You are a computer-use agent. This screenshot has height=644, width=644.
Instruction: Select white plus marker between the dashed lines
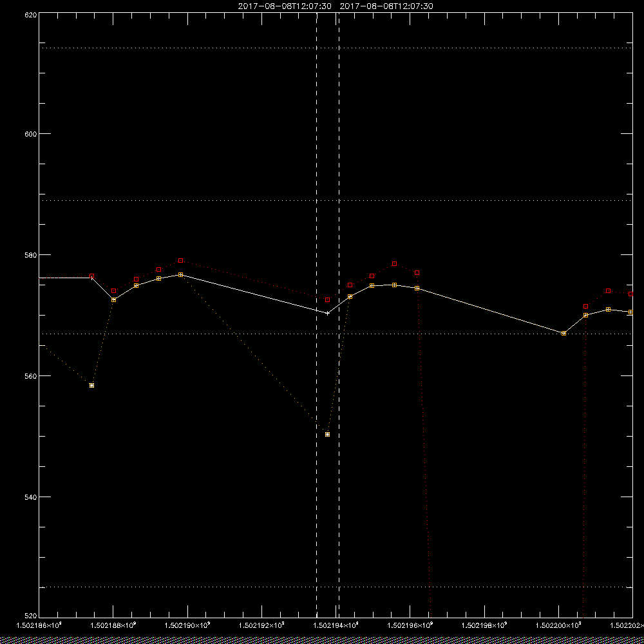(327, 314)
